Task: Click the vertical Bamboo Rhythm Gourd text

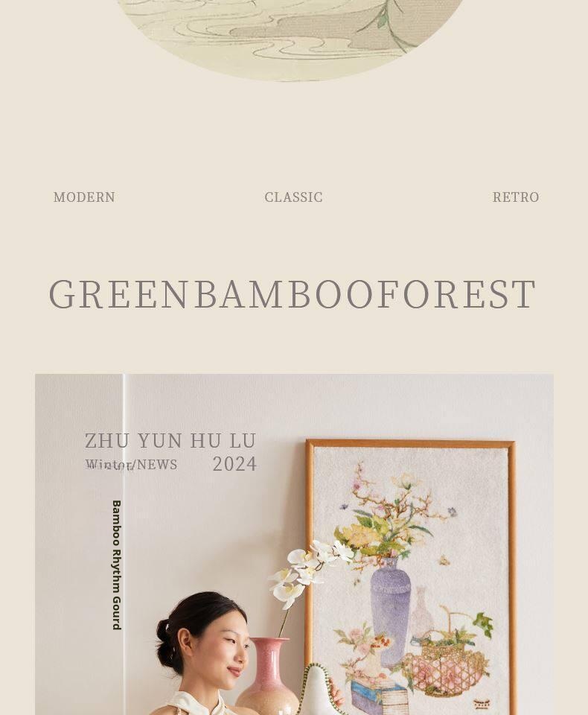Action: (x=117, y=565)
